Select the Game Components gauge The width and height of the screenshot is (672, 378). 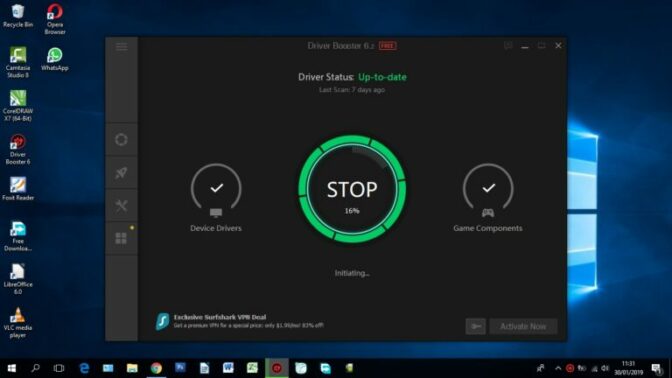[488, 198]
